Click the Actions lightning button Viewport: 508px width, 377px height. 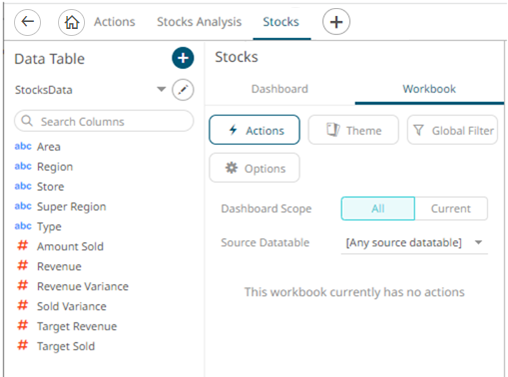tap(255, 130)
